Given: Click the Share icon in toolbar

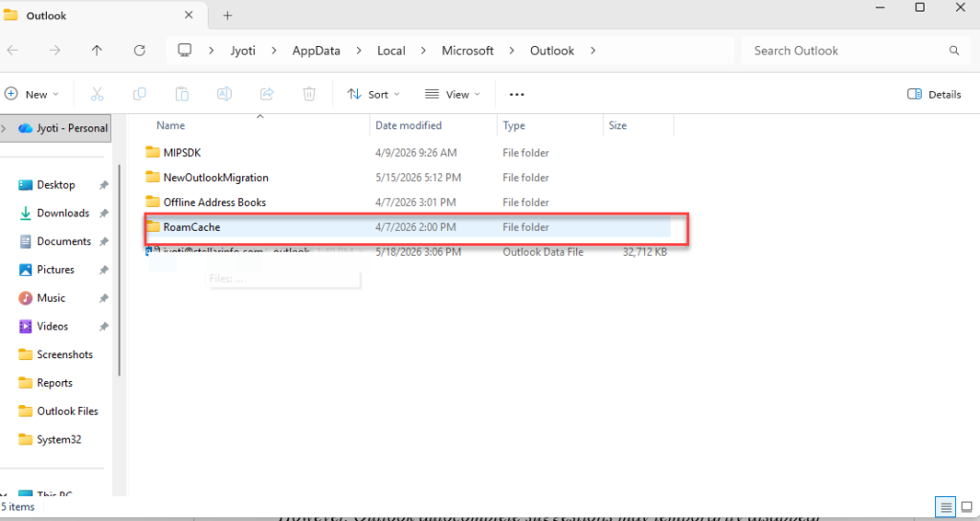Looking at the screenshot, I should pyautogui.click(x=267, y=94).
